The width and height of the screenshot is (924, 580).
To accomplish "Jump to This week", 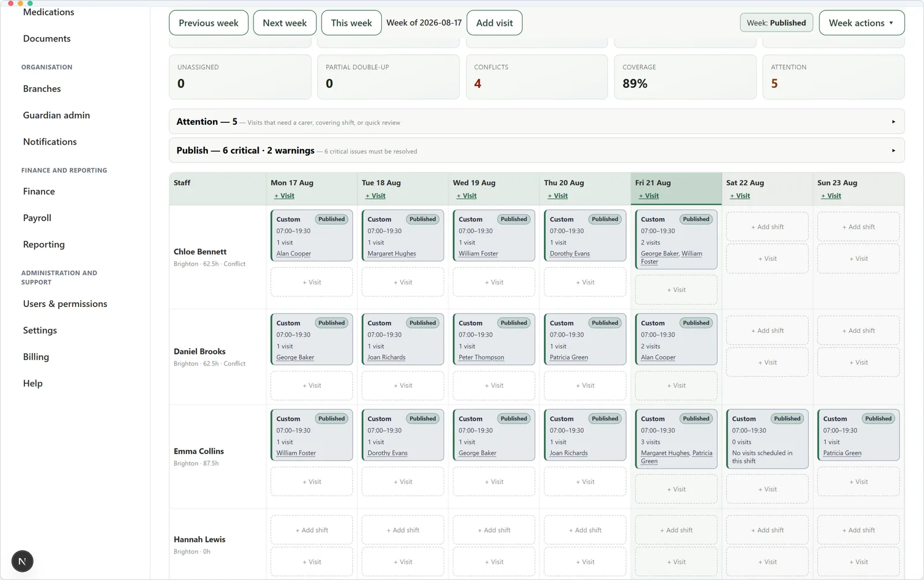I will pyautogui.click(x=351, y=23).
